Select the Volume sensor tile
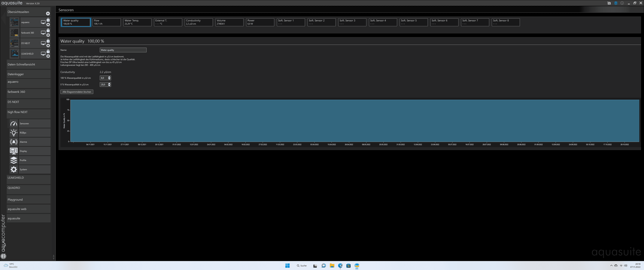The width and height of the screenshot is (644, 270). (x=230, y=22)
